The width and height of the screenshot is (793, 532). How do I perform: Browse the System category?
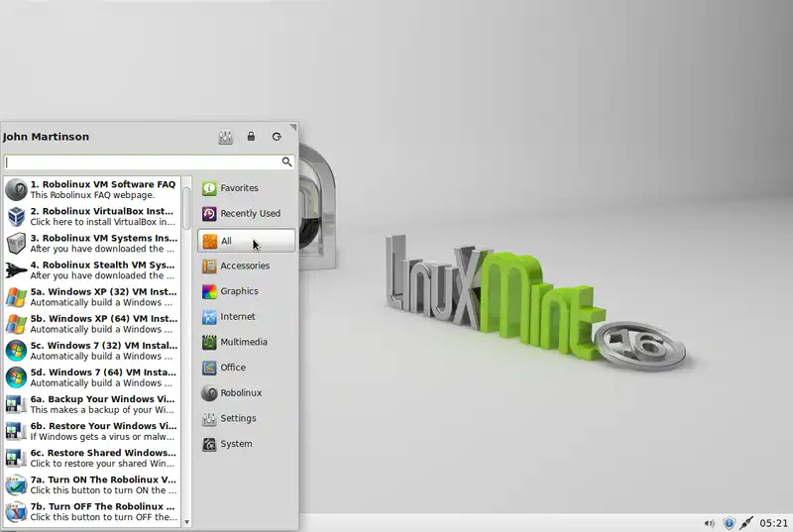tap(246, 444)
